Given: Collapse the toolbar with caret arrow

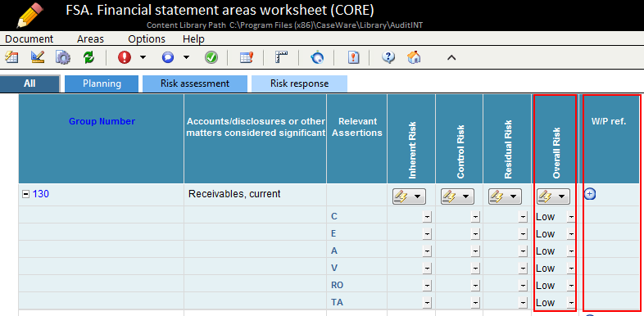Looking at the screenshot, I should click(451, 58).
